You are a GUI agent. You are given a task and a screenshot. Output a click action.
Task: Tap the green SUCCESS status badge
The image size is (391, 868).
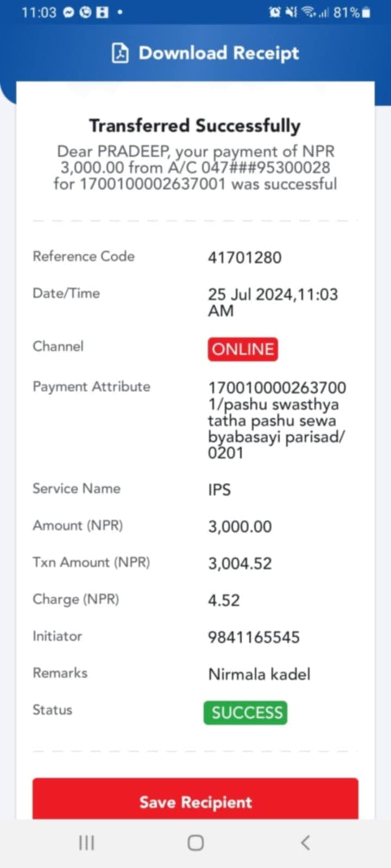[245, 712]
